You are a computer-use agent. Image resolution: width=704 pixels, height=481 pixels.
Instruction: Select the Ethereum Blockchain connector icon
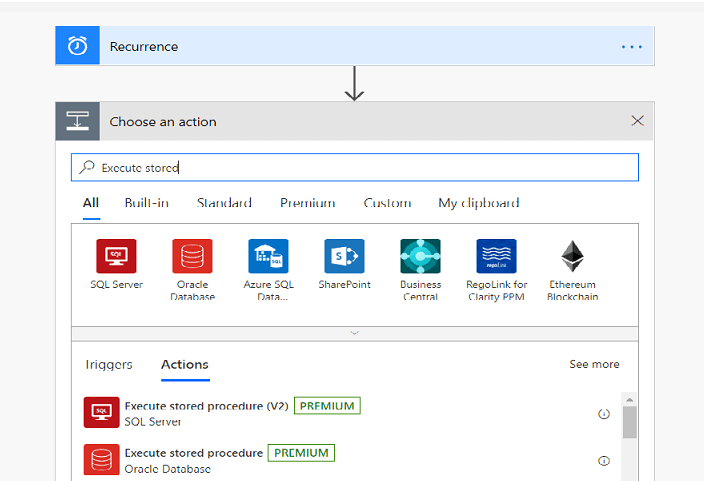572,256
